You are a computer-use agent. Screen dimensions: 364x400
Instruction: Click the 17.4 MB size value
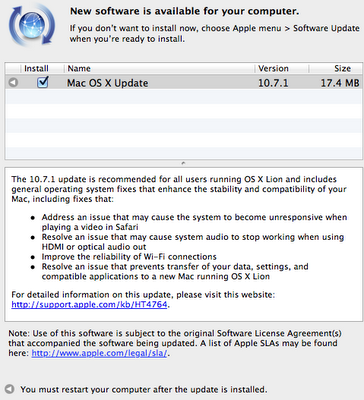pyautogui.click(x=340, y=83)
